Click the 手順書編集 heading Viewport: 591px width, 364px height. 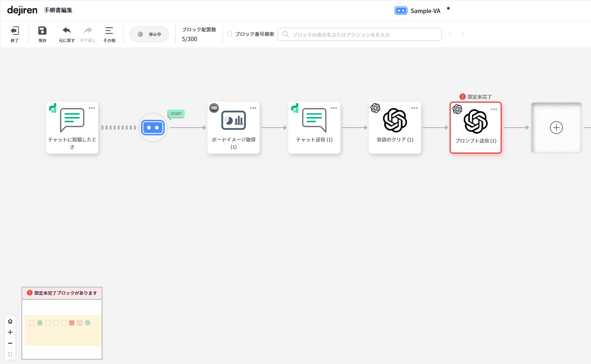pyautogui.click(x=58, y=10)
